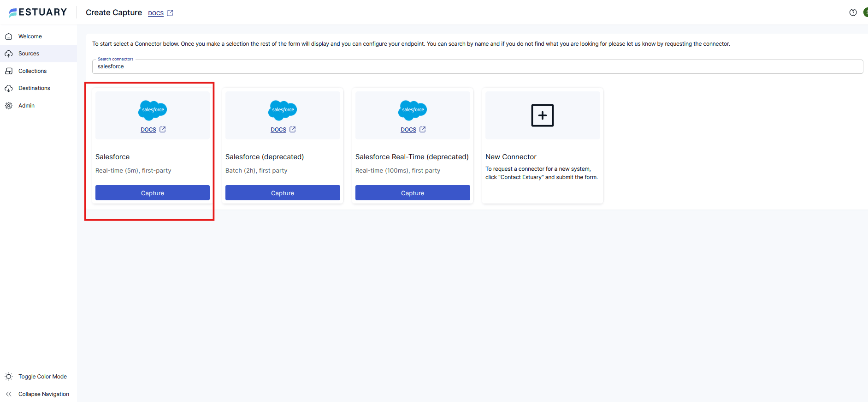This screenshot has height=402, width=868.
Task: Click the Salesforce logo on first card
Action: tap(153, 110)
